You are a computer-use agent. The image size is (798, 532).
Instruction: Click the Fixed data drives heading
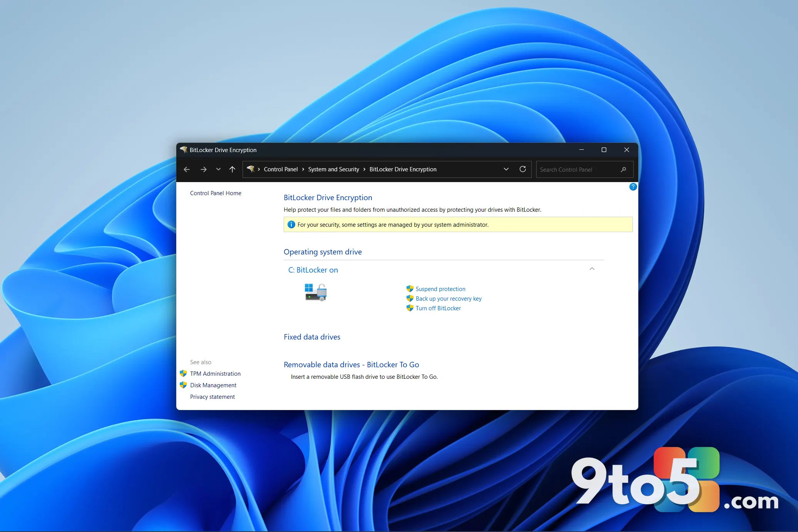pyautogui.click(x=312, y=337)
